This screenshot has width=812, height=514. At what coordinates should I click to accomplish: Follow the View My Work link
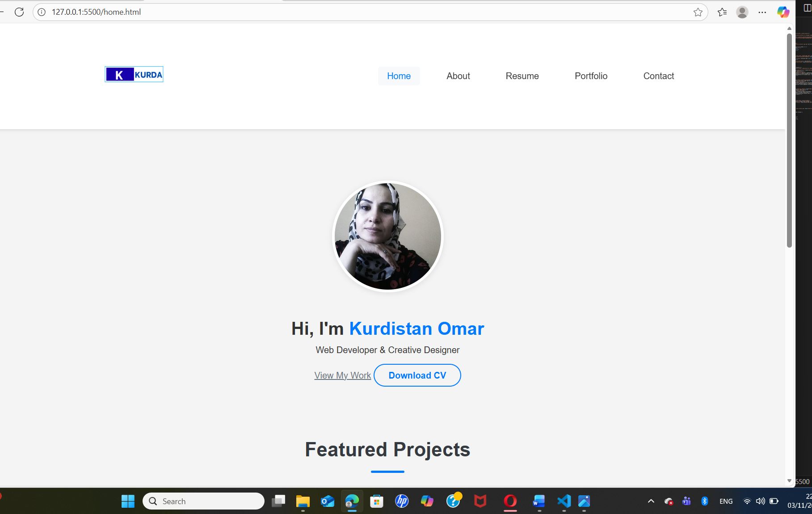tap(342, 375)
